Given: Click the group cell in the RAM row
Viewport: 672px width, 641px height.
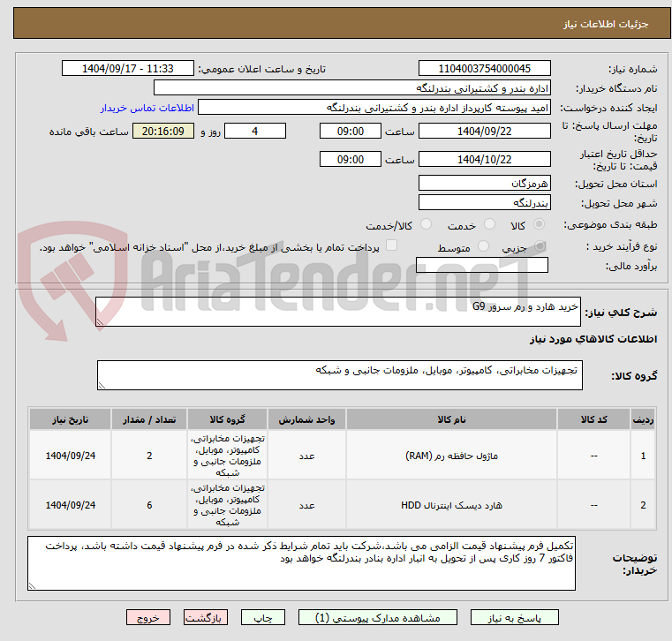Looking at the screenshot, I should [x=227, y=456].
